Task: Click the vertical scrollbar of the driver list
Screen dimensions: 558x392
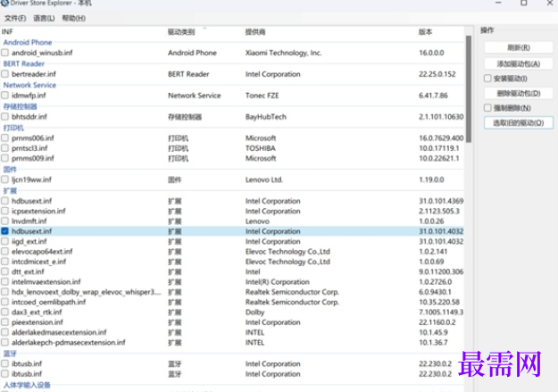Action: click(469, 89)
